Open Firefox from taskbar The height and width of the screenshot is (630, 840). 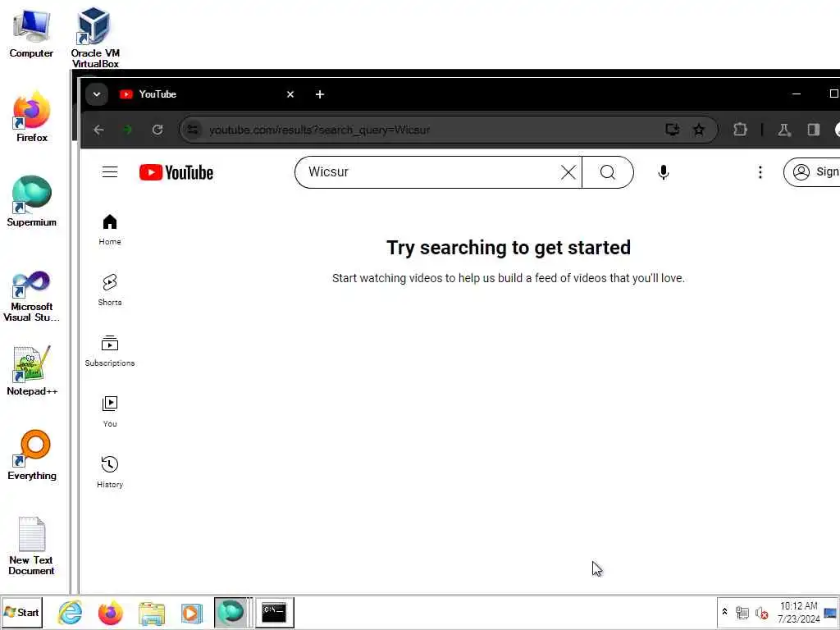pos(111,612)
